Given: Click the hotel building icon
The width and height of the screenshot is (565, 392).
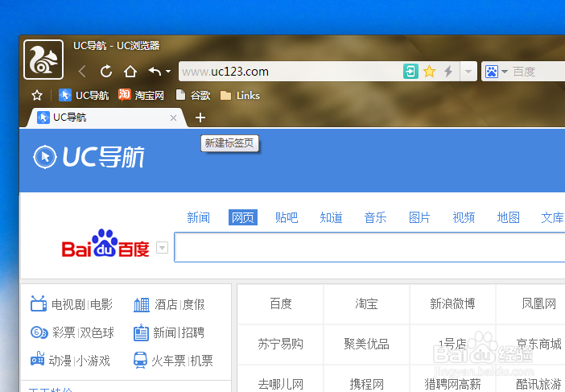Looking at the screenshot, I should click(142, 304).
